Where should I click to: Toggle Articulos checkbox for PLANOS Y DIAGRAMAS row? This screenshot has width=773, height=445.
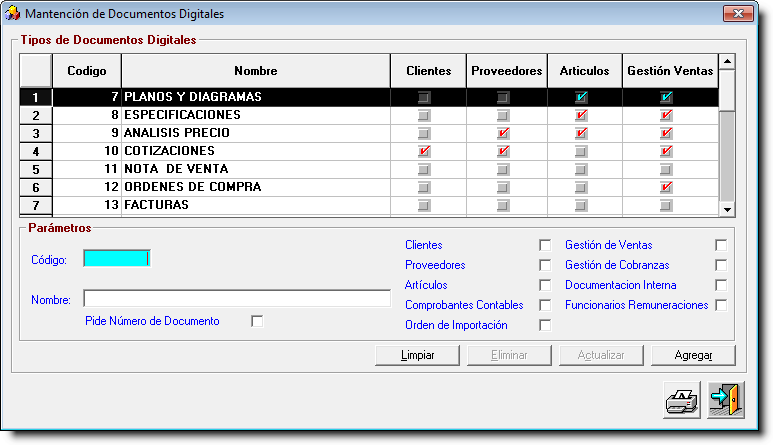pos(581,97)
